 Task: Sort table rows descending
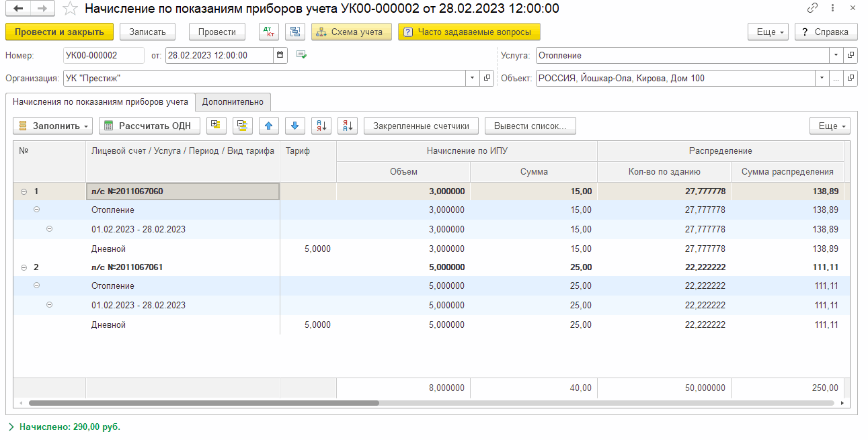347,126
